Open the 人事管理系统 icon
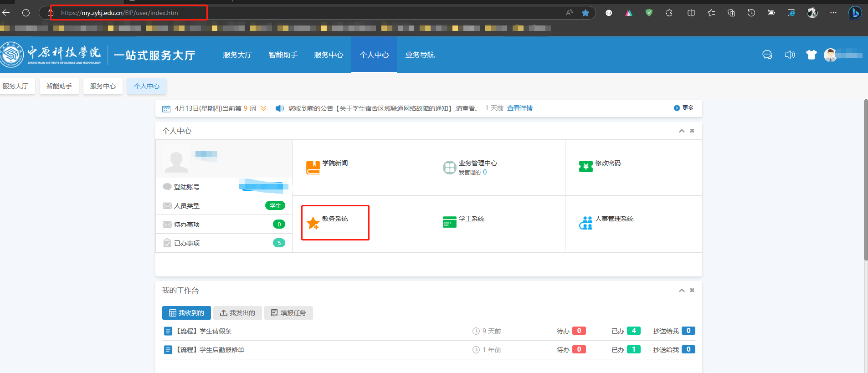Screen dimensions: 868x373 [x=586, y=223]
